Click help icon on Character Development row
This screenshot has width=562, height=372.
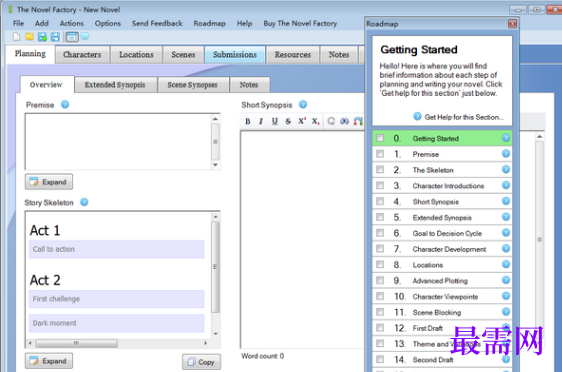(506, 248)
